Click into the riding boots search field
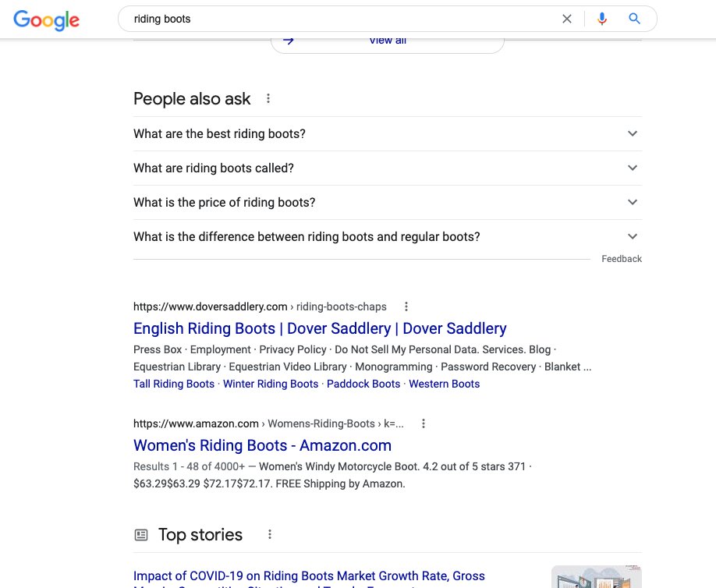The image size is (716, 588). pos(342,19)
